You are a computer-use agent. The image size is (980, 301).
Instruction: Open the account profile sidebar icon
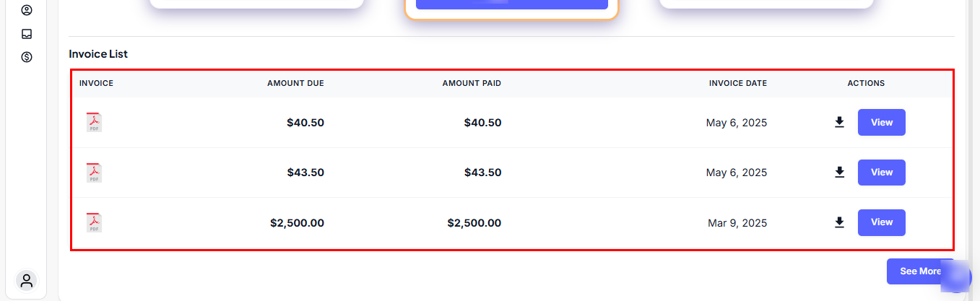pos(27,10)
